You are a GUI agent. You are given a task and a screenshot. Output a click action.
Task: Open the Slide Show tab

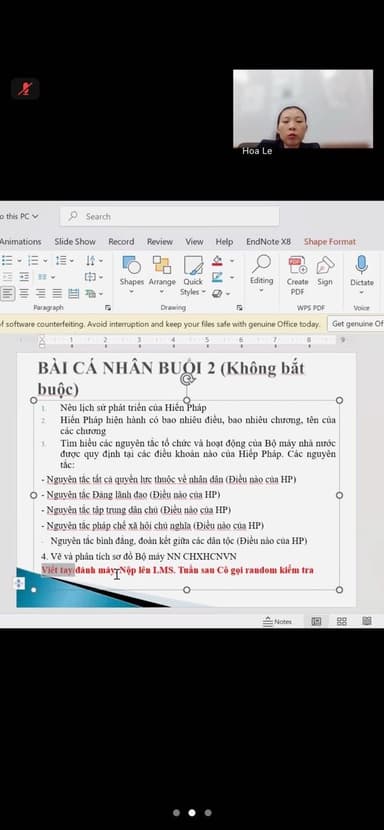point(75,241)
